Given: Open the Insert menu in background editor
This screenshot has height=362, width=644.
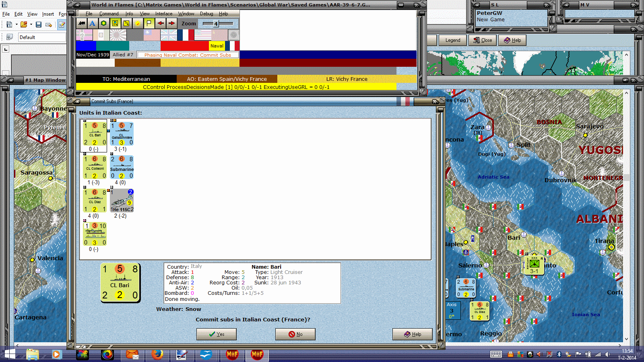Looking at the screenshot, I should tap(48, 14).
